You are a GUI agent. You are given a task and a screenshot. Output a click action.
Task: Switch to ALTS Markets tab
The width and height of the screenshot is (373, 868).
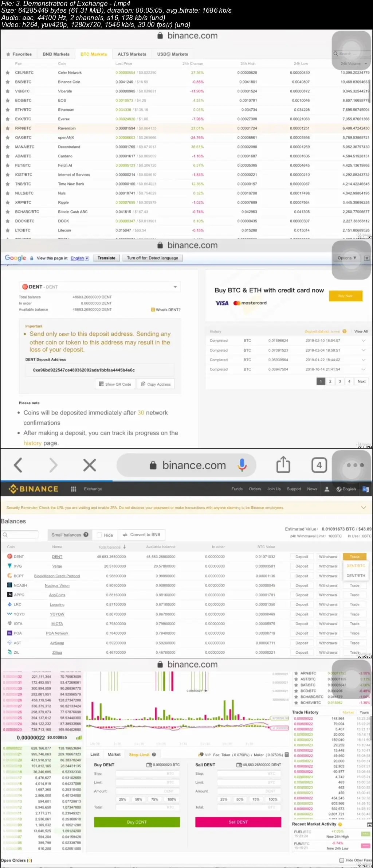point(132,54)
